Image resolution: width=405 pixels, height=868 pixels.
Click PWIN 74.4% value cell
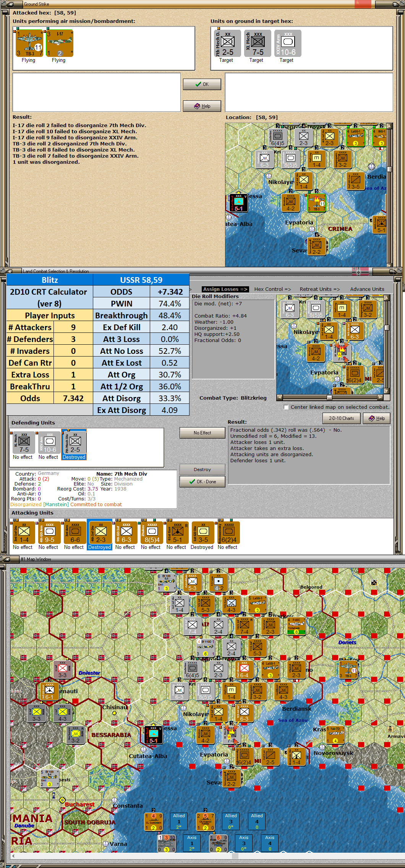tap(170, 304)
